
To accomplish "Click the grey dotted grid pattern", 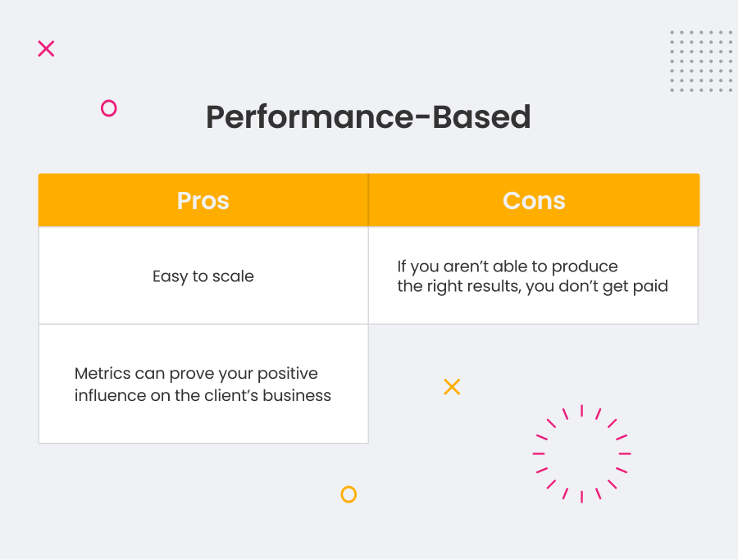I will tap(700, 61).
